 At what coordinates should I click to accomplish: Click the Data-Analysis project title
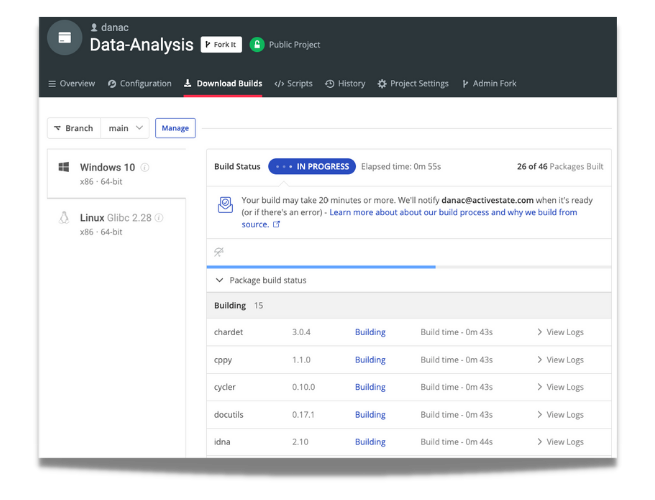(x=142, y=45)
